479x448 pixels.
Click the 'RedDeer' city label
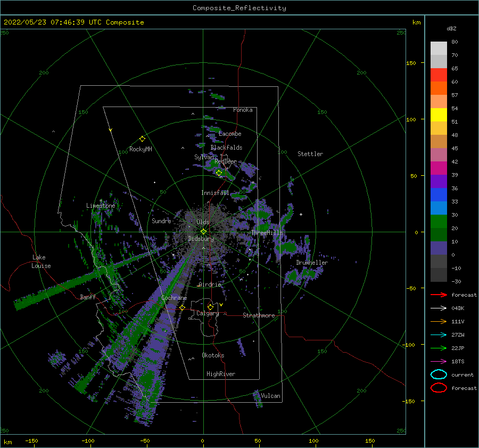[226, 161]
